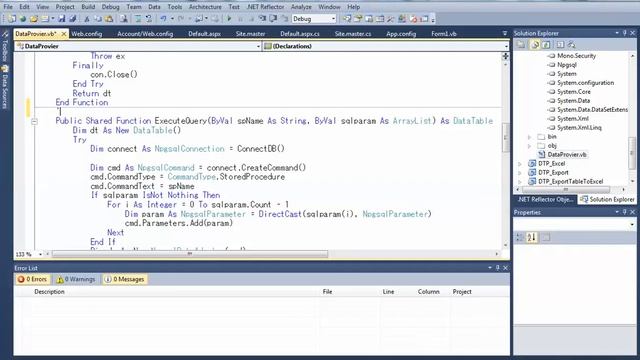Select the Mono.Security reference
Viewport: 640px width, 360px height.
576,56
